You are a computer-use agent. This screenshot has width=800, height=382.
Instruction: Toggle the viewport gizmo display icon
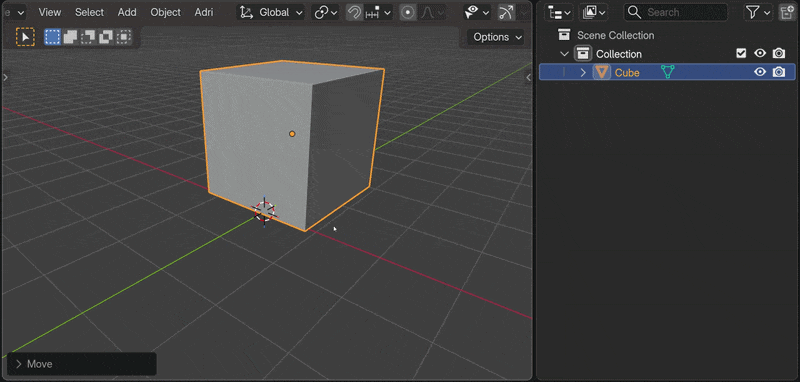(x=506, y=13)
